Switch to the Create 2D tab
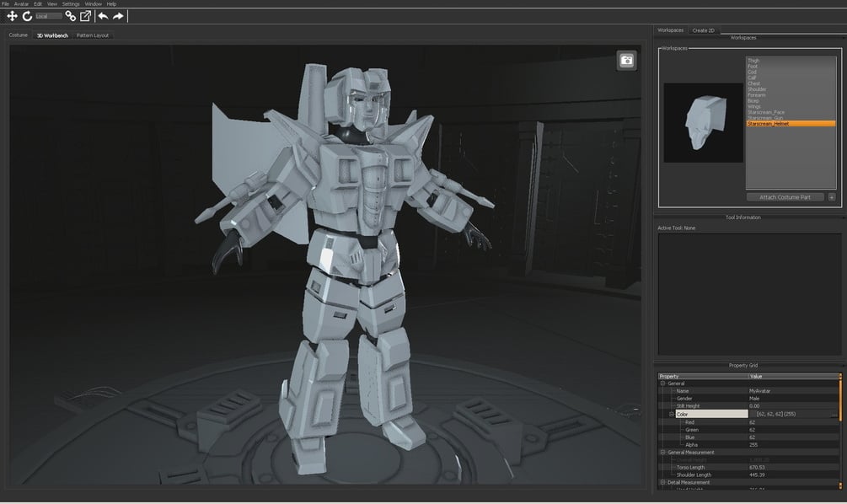This screenshot has height=504, width=847. click(704, 30)
